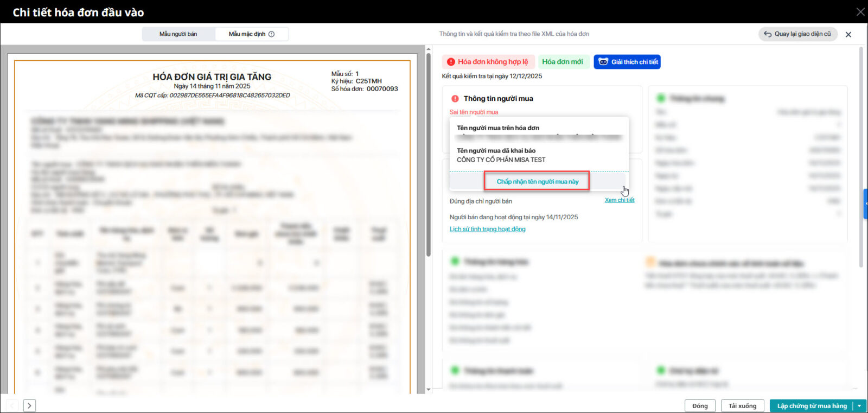This screenshot has height=413, width=868.
Task: Click the info icon beside Mẫu mặc định
Action: pos(272,34)
